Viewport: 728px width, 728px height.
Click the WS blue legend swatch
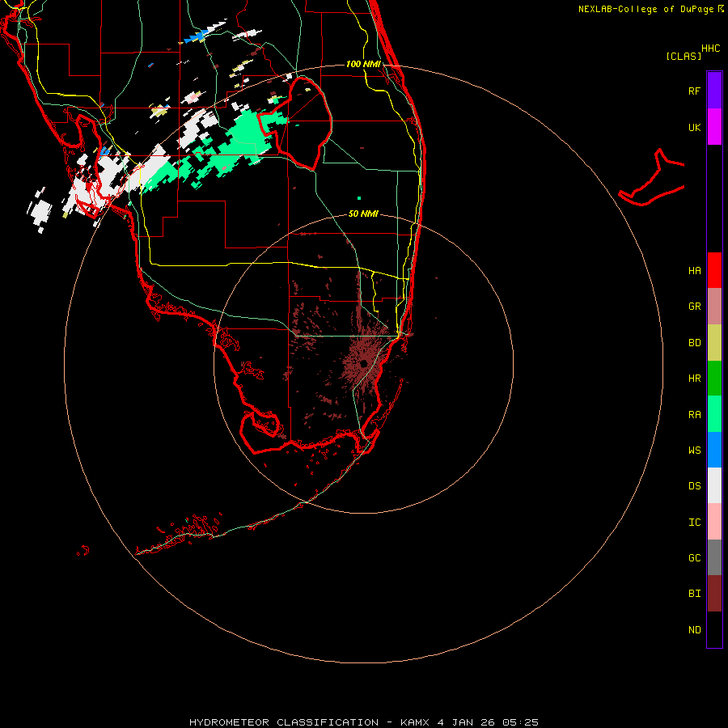pyautogui.click(x=714, y=450)
